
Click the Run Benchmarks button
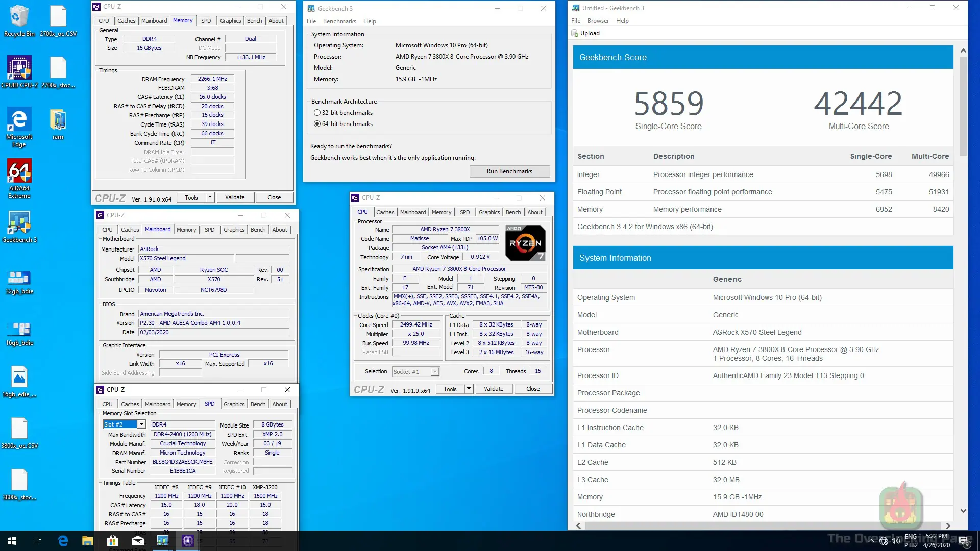coord(509,171)
